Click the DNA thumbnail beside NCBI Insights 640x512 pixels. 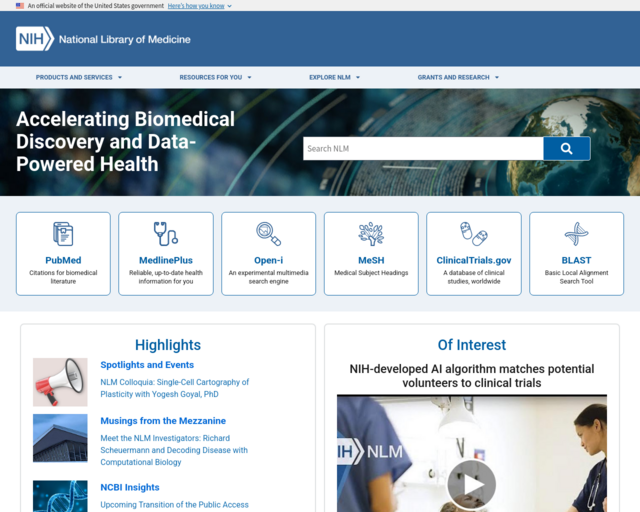60,496
